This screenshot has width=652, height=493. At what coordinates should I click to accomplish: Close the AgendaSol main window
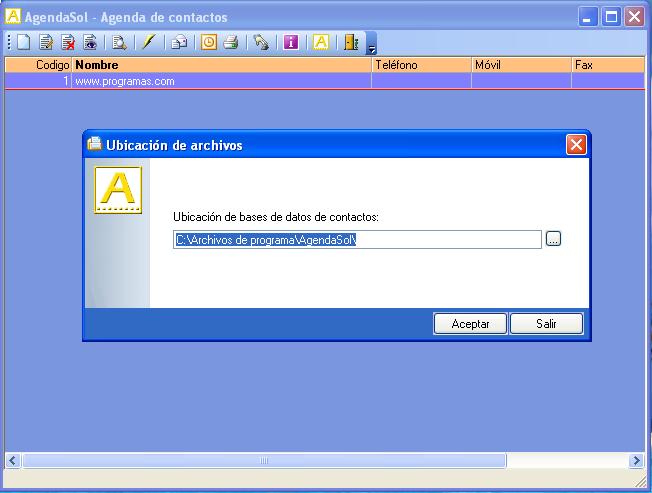635,17
